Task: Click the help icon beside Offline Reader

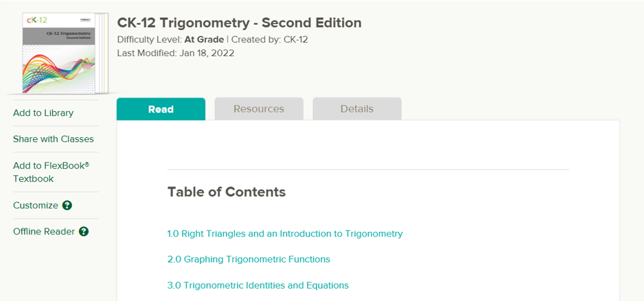Action: 84,232
